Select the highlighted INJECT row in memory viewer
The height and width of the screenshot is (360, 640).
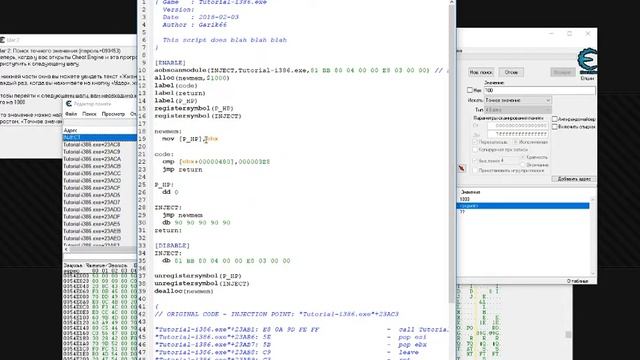click(x=100, y=138)
